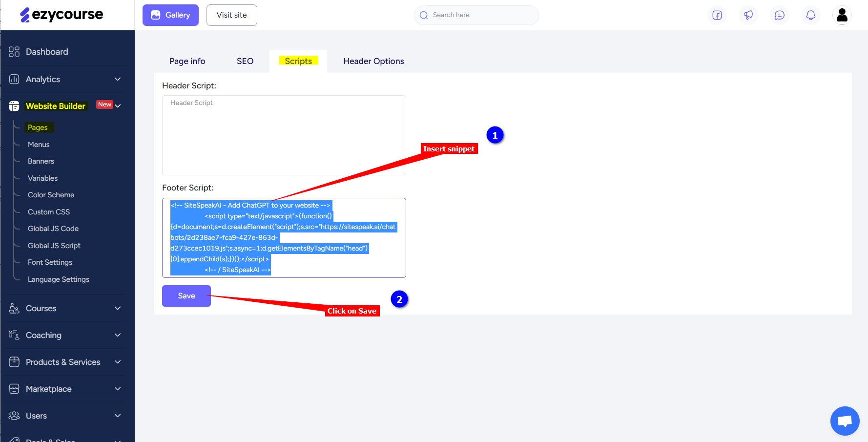The width and height of the screenshot is (868, 442).
Task: Open the notifications bell icon
Action: pos(811,15)
